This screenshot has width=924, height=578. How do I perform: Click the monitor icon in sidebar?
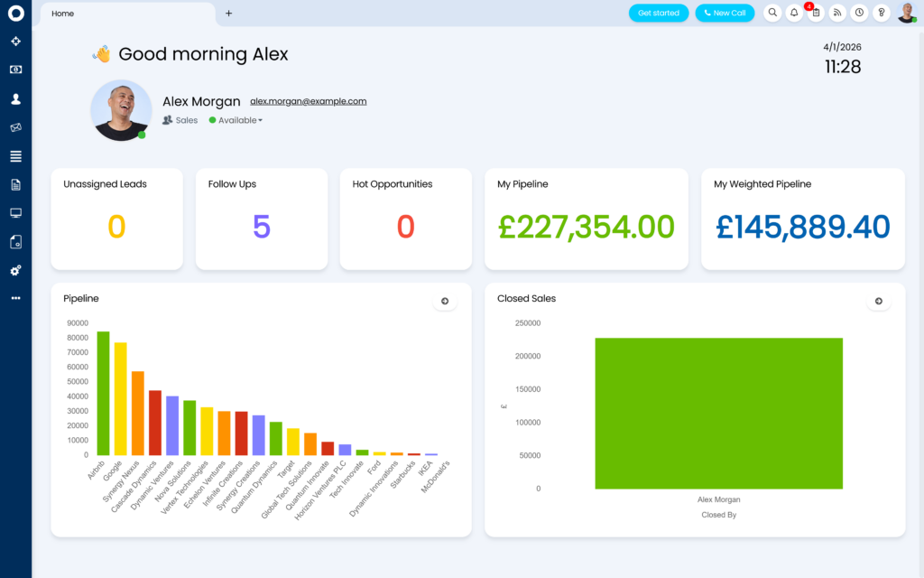(x=15, y=213)
